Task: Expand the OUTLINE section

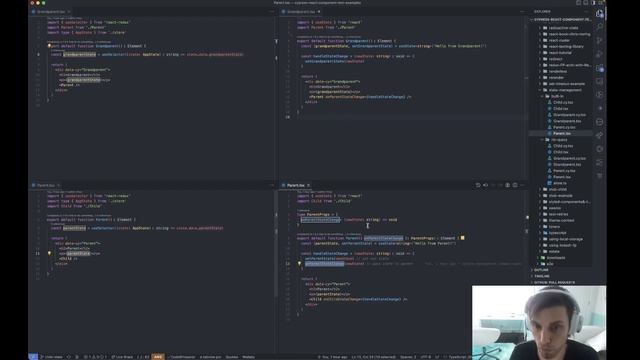Action: tap(542, 270)
